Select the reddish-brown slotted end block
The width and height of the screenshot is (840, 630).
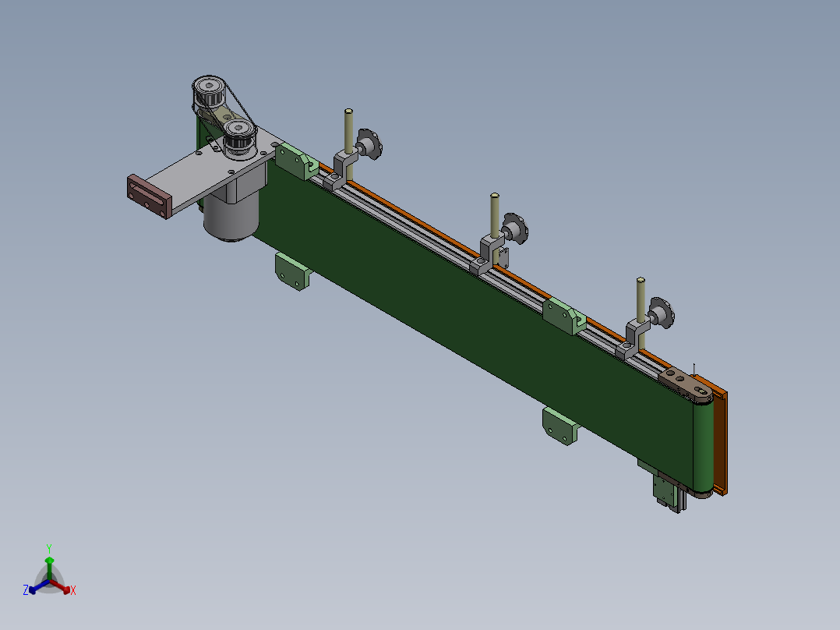[x=149, y=196]
